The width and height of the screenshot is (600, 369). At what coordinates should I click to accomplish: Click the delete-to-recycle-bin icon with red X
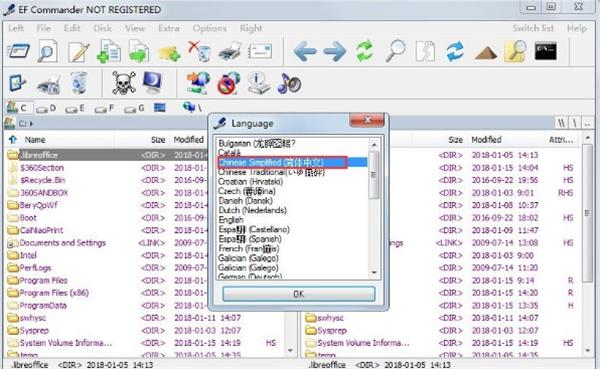pyautogui.click(x=199, y=51)
